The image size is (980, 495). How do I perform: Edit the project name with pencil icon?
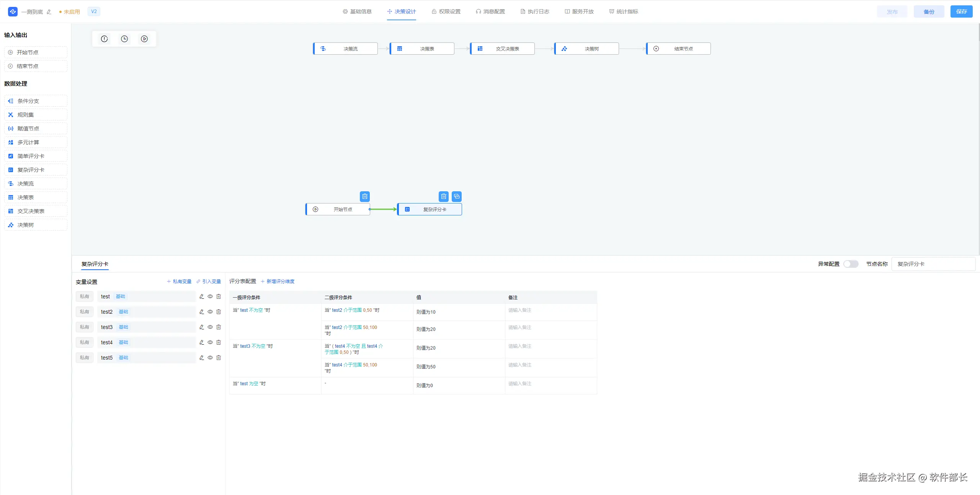[49, 12]
